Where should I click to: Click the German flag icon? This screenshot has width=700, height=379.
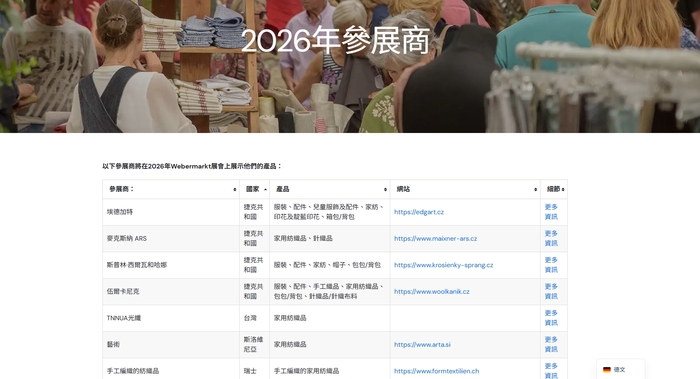[x=607, y=370]
